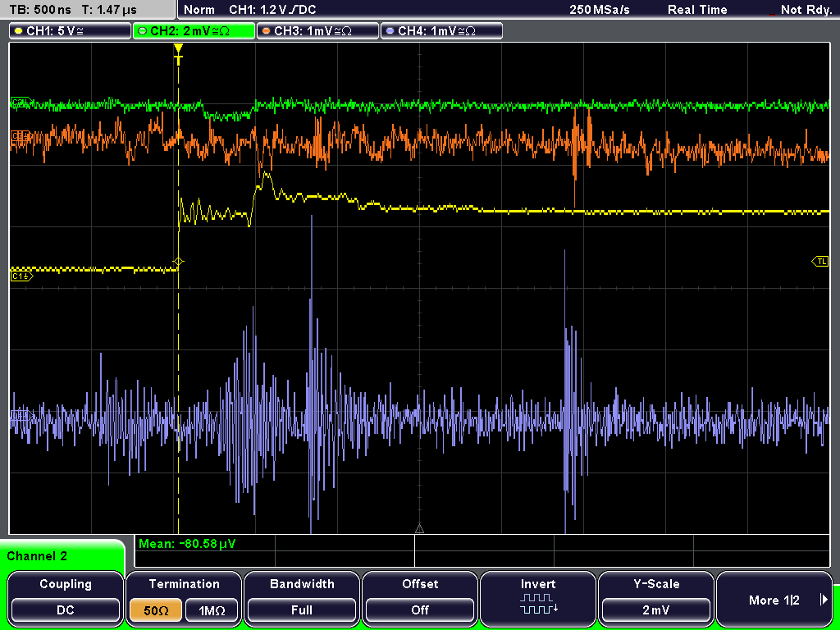Screen dimensions: 840x630
Task: Select the CH3: 1 mV channel tab
Action: point(317,31)
